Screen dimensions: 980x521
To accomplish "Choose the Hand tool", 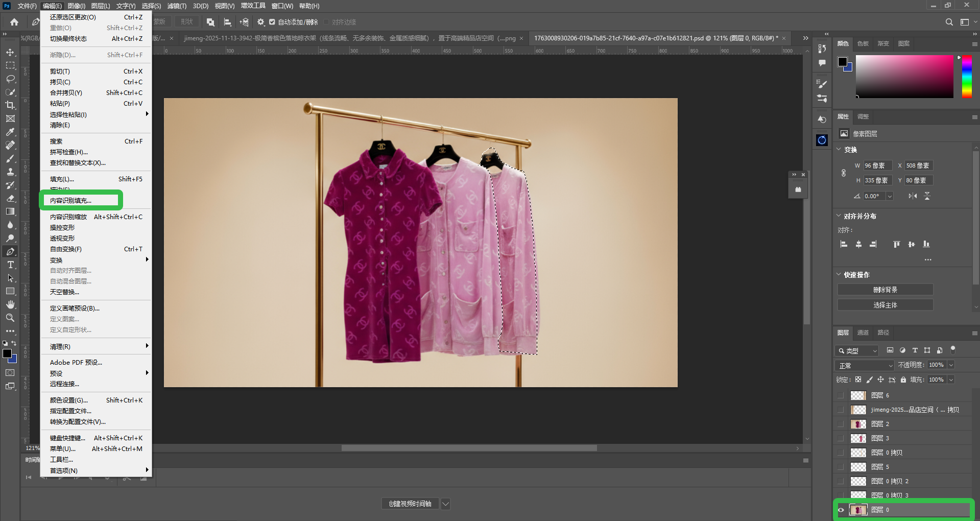I will (x=10, y=304).
